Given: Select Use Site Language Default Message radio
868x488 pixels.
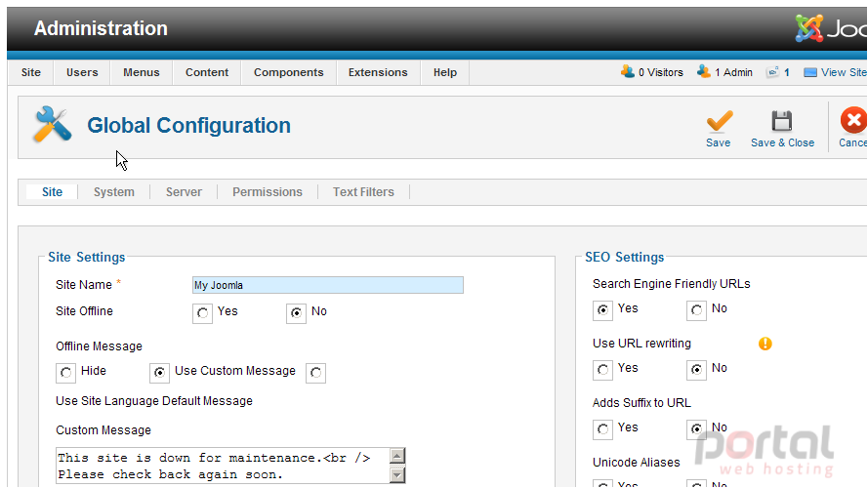Looking at the screenshot, I should click(x=315, y=373).
